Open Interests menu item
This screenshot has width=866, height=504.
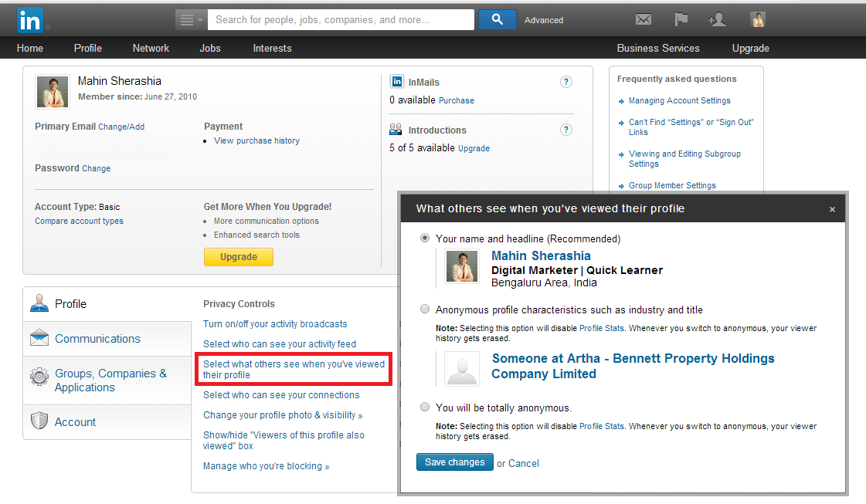272,48
